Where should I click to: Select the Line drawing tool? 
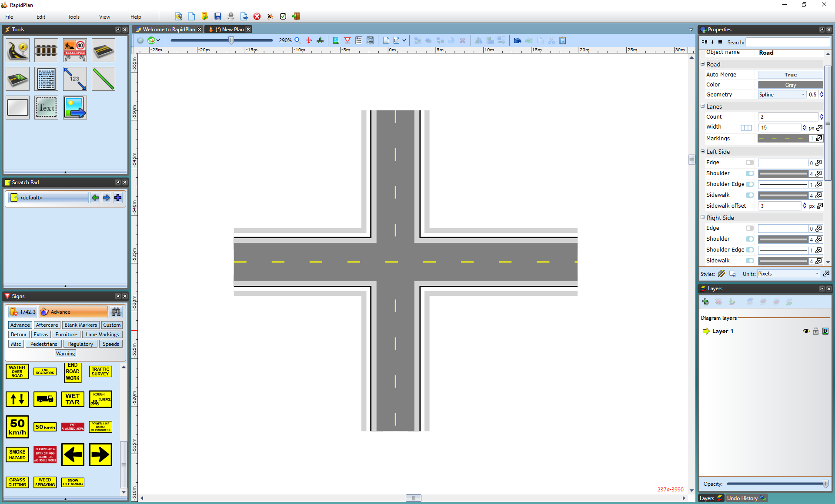click(x=103, y=79)
